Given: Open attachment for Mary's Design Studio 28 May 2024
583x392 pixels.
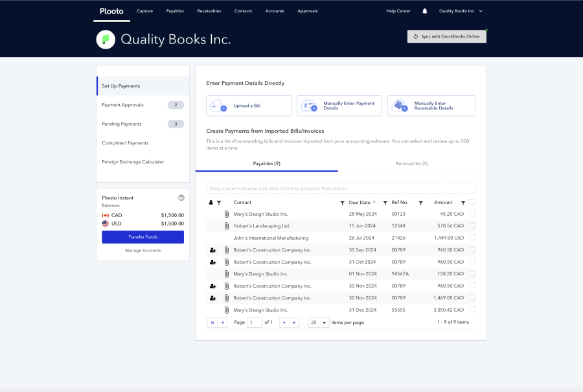Looking at the screenshot, I should [x=227, y=214].
